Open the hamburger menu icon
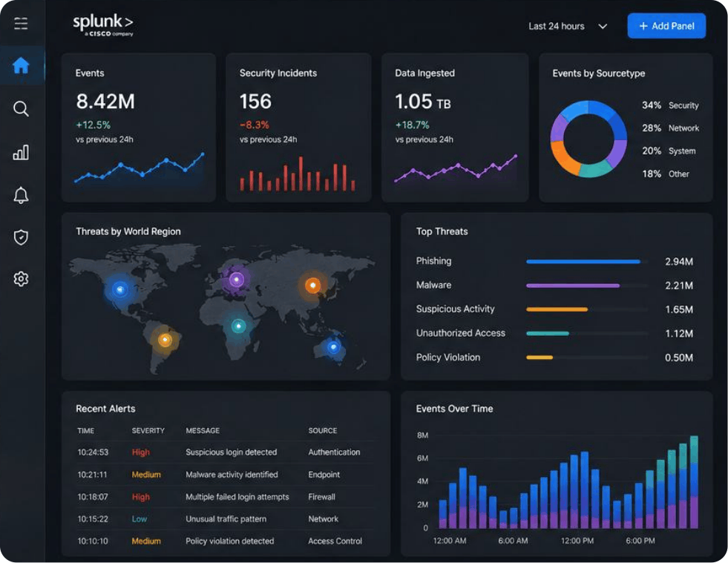This screenshot has height=563, width=728. 21,23
